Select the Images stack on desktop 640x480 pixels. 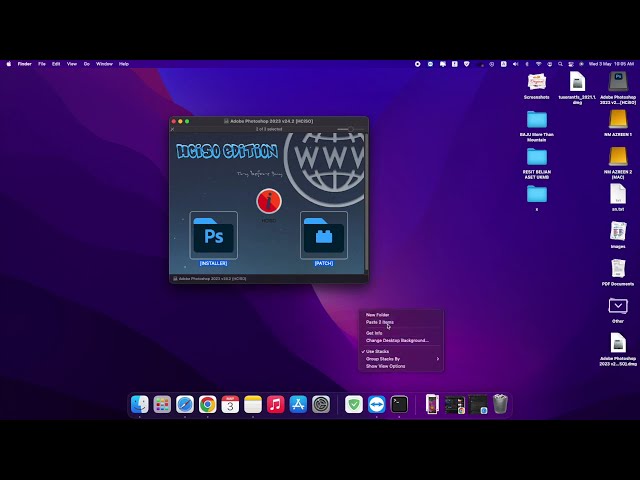[618, 231]
